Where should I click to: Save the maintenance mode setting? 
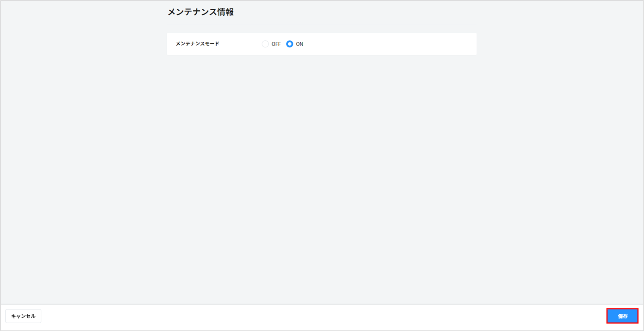point(622,316)
